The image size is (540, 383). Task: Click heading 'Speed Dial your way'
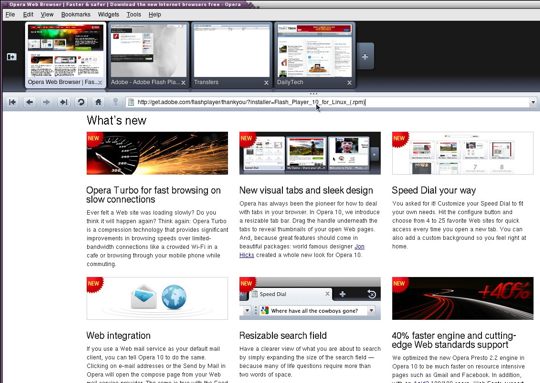[434, 190]
